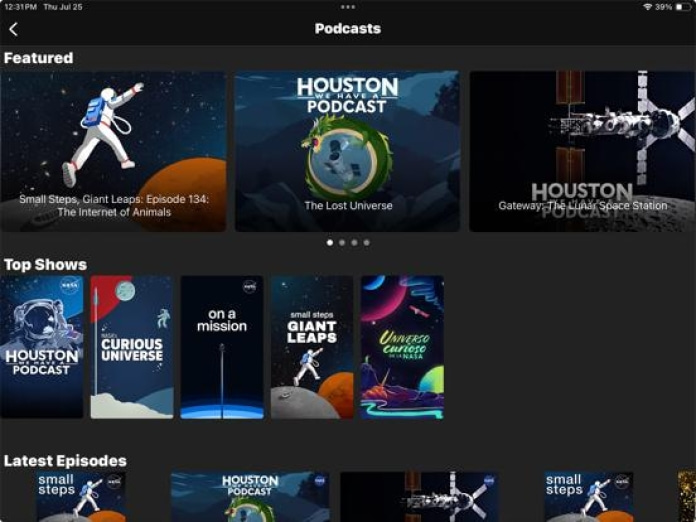Open the On a Mission show
696x522 pixels.
[x=222, y=347]
